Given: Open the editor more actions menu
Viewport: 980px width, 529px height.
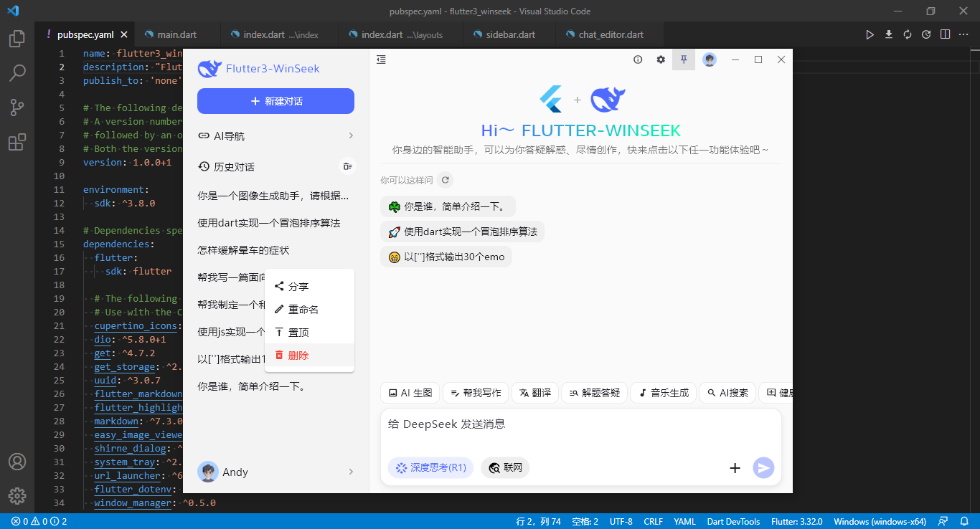Looking at the screenshot, I should [963, 34].
